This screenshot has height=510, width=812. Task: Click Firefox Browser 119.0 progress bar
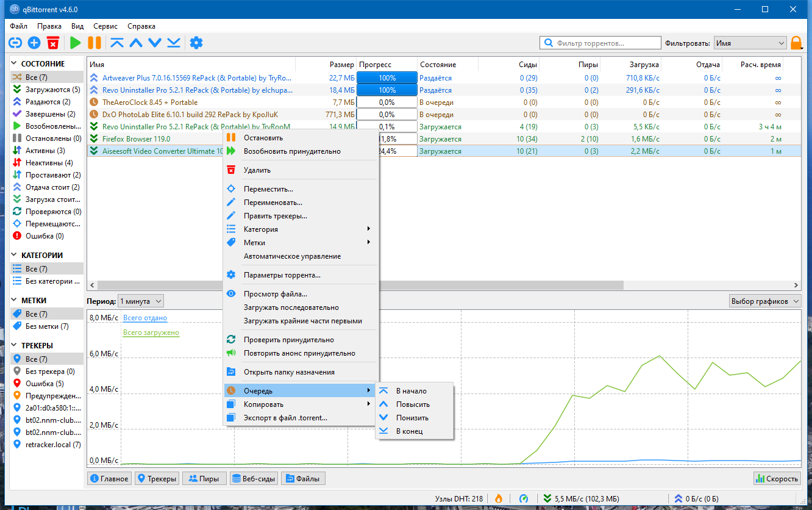coord(386,139)
